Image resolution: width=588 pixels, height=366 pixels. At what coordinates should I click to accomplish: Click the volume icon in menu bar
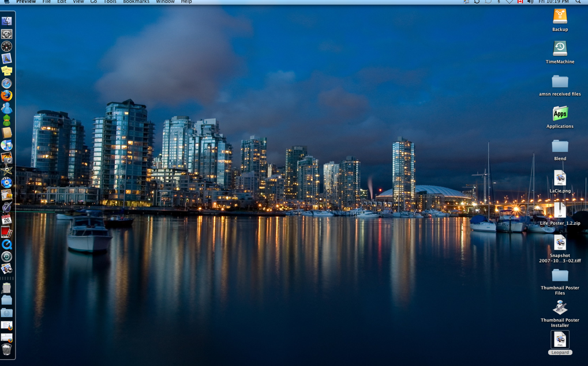tap(530, 2)
